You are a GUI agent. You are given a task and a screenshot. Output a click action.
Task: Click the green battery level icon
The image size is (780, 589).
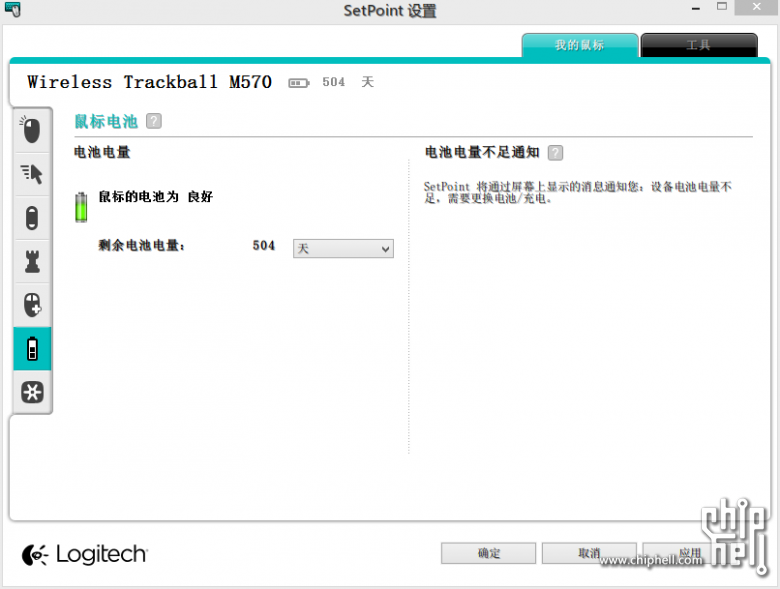point(81,207)
